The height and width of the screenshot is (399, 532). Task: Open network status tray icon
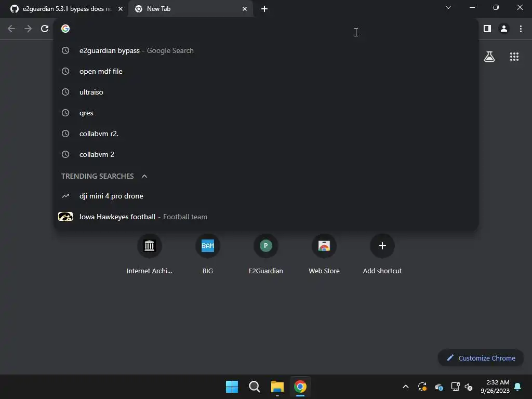[x=455, y=387]
